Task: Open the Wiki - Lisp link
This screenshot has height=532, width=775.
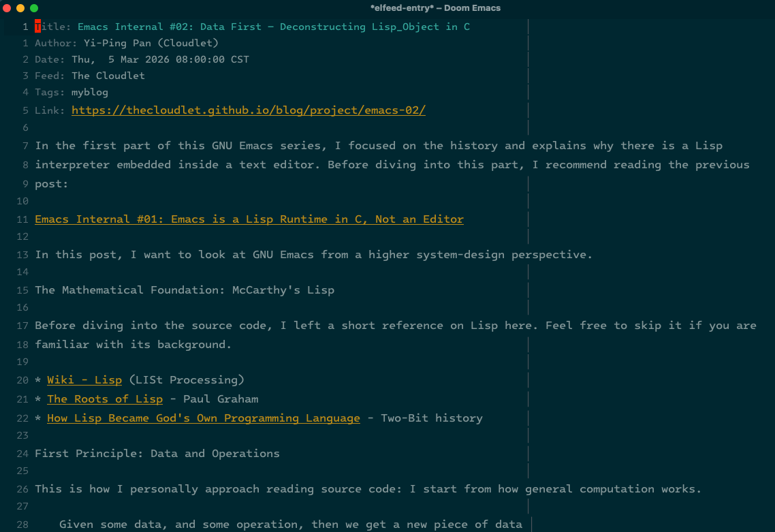Action: [x=84, y=380]
